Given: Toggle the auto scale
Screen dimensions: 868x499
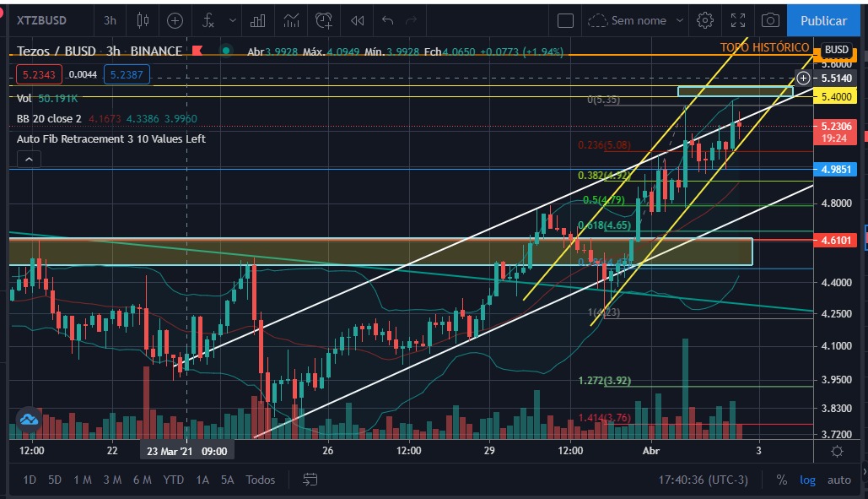Looking at the screenshot, I should (838, 480).
